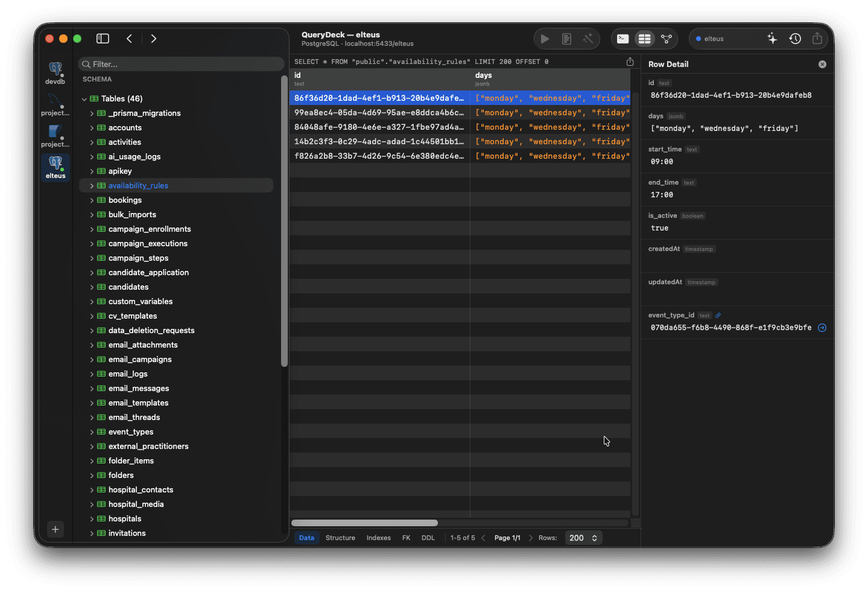Toggle the sidebar panel icon
This screenshot has height=592, width=868.
pyautogui.click(x=103, y=39)
